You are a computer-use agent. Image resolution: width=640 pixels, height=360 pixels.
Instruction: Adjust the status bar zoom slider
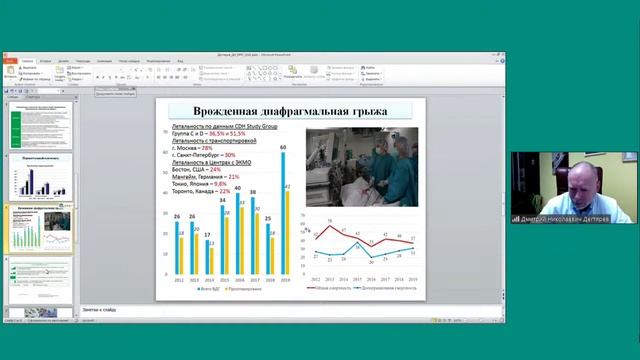(x=480, y=320)
